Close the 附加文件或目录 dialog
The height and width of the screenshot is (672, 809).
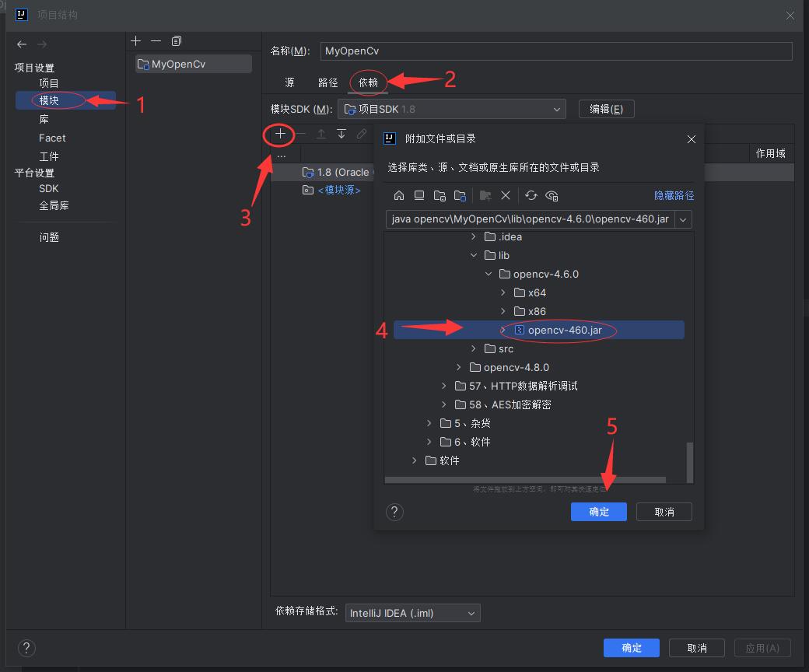pyautogui.click(x=692, y=139)
